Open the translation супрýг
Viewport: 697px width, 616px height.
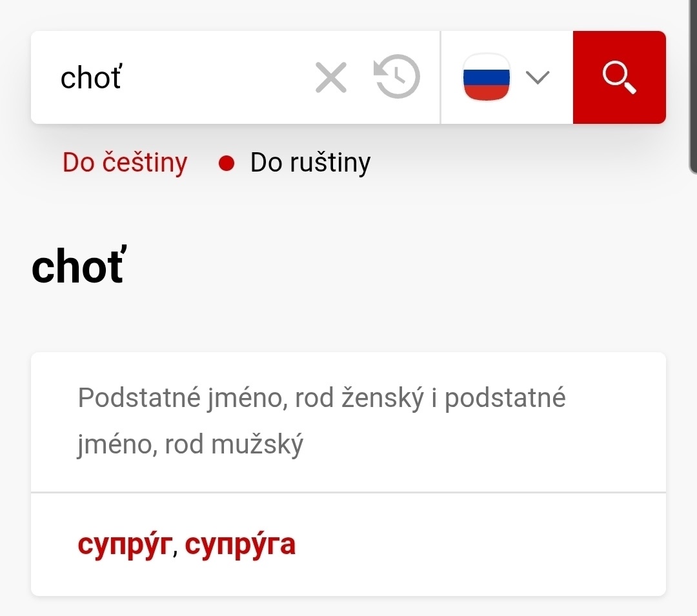[x=125, y=544]
